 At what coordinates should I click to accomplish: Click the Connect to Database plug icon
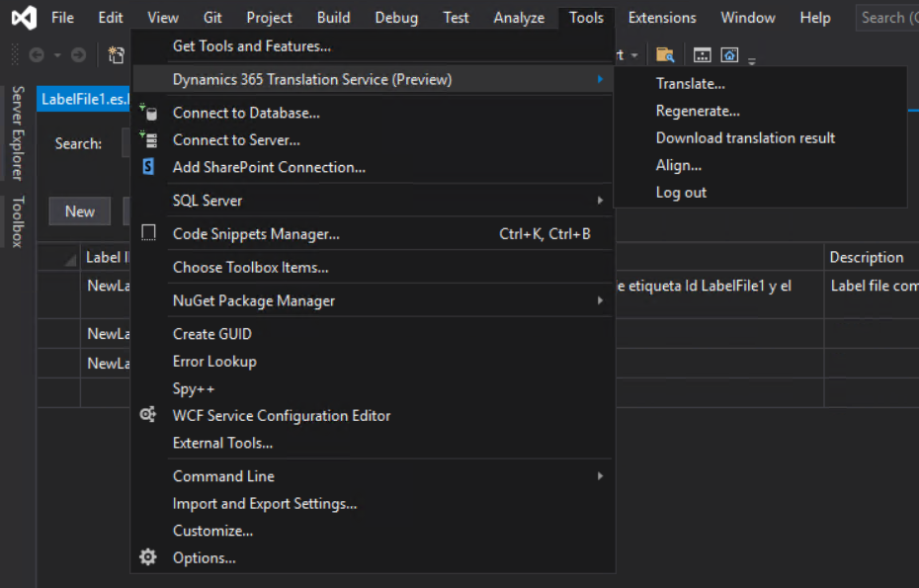pos(148,113)
